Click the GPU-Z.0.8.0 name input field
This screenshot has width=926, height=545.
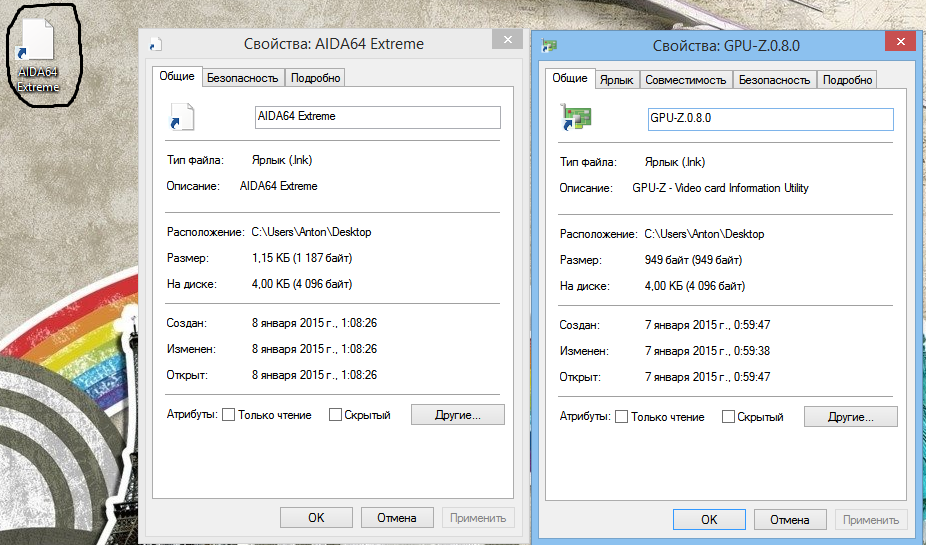[x=771, y=119]
